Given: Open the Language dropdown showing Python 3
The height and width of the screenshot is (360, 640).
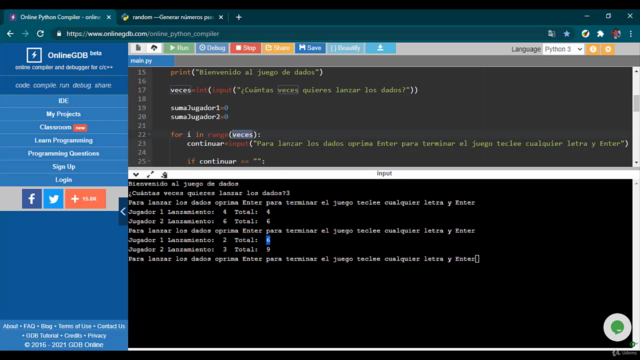Looking at the screenshot, I should (563, 49).
